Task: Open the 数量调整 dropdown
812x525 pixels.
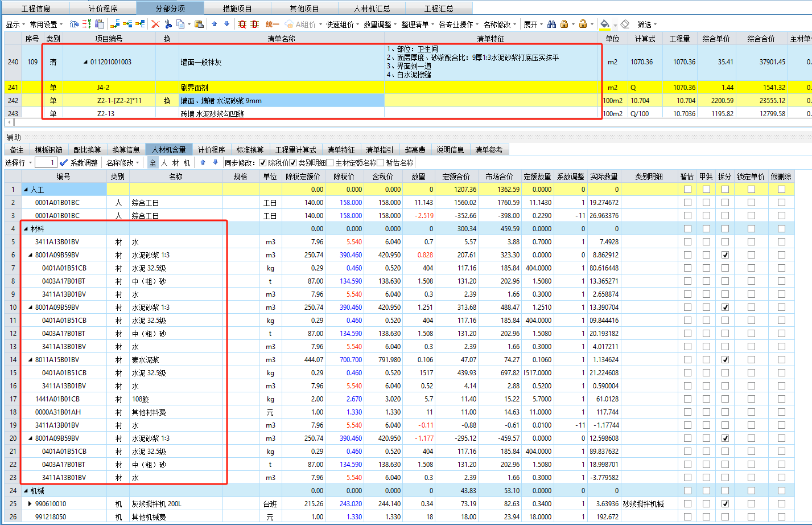Action: point(380,24)
